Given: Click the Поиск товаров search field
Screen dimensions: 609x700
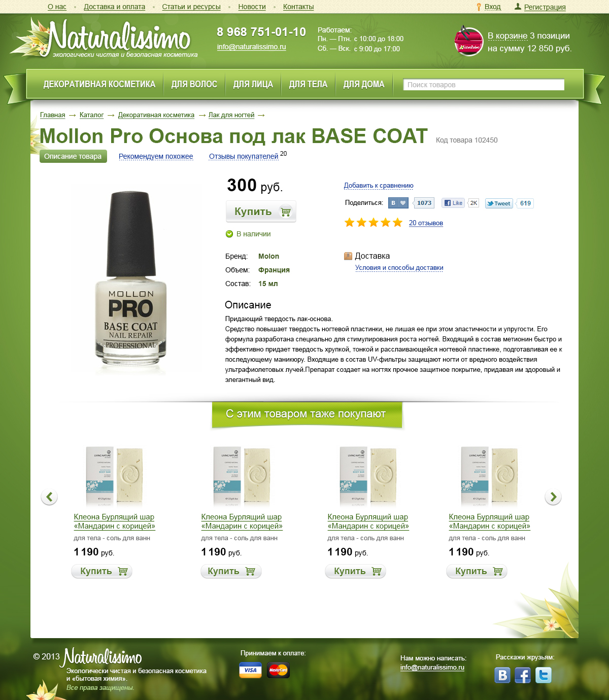Looking at the screenshot, I should click(x=484, y=85).
